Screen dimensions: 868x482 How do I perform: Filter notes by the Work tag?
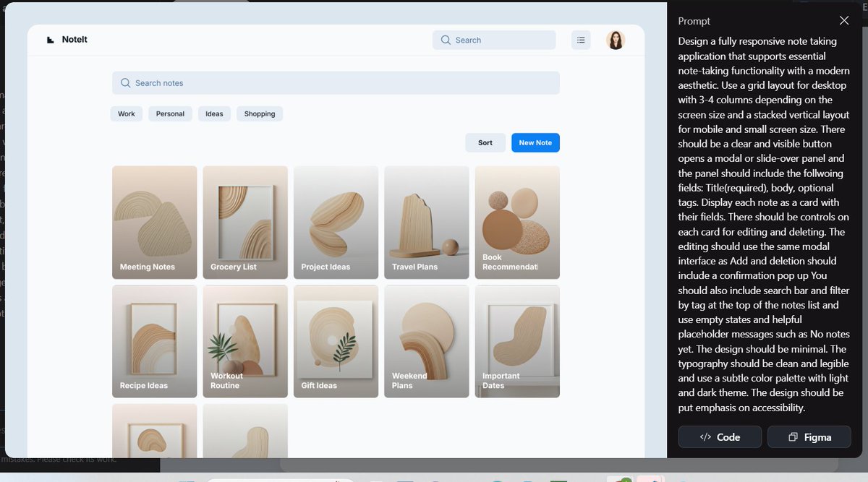coord(127,113)
